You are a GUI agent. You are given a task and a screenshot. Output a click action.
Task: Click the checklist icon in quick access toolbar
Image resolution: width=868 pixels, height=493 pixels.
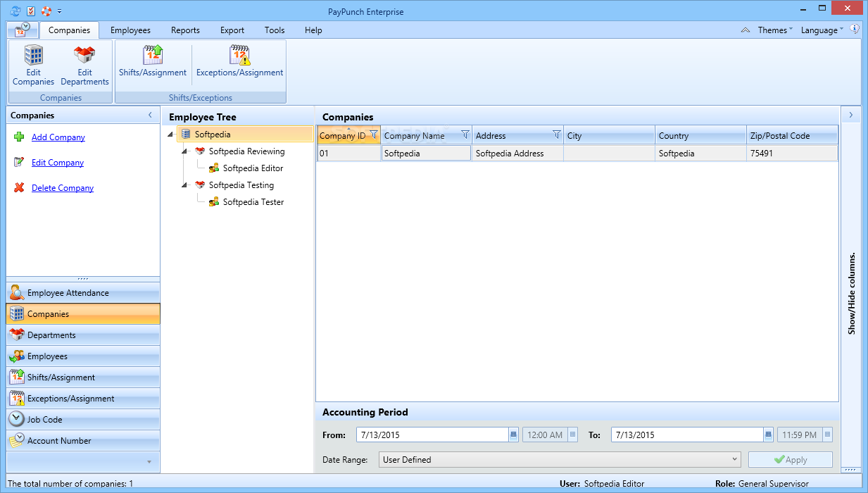[x=31, y=11]
